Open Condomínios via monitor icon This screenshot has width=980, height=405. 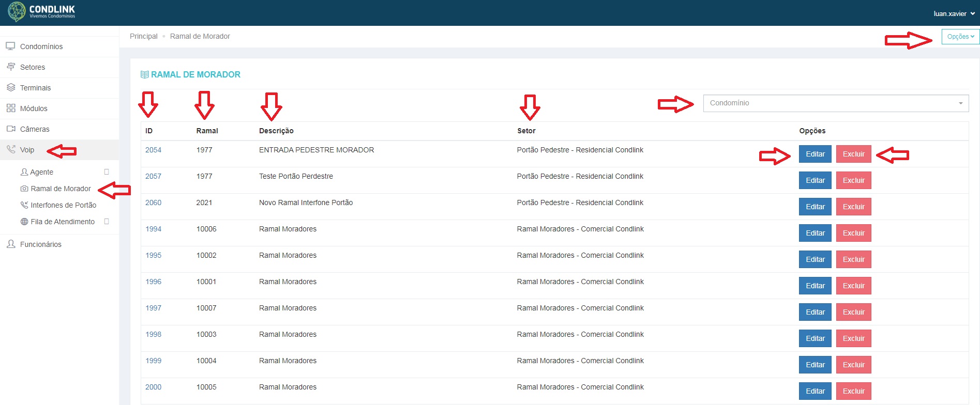(10, 46)
